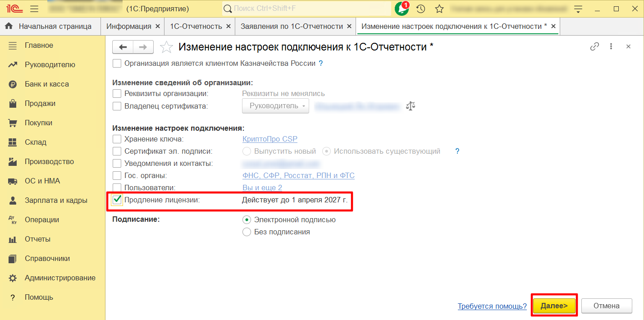
Task: Select Без подписания radio button
Action: click(247, 232)
